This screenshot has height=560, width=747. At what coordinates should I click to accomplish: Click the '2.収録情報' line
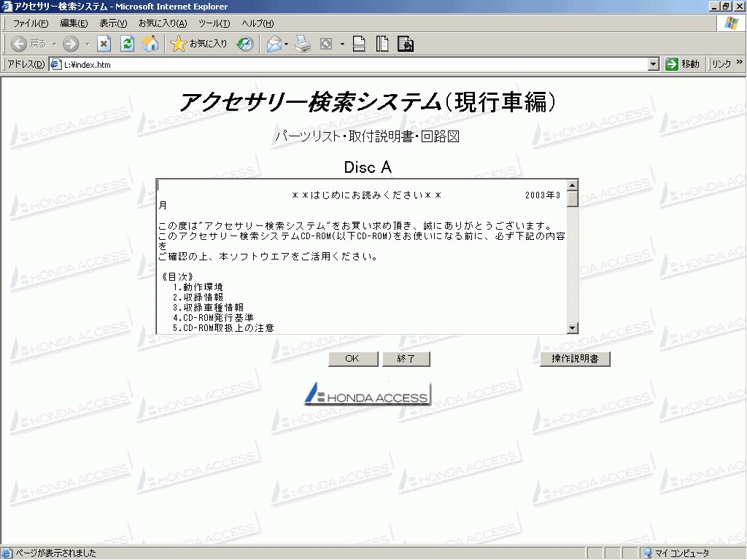(198, 297)
